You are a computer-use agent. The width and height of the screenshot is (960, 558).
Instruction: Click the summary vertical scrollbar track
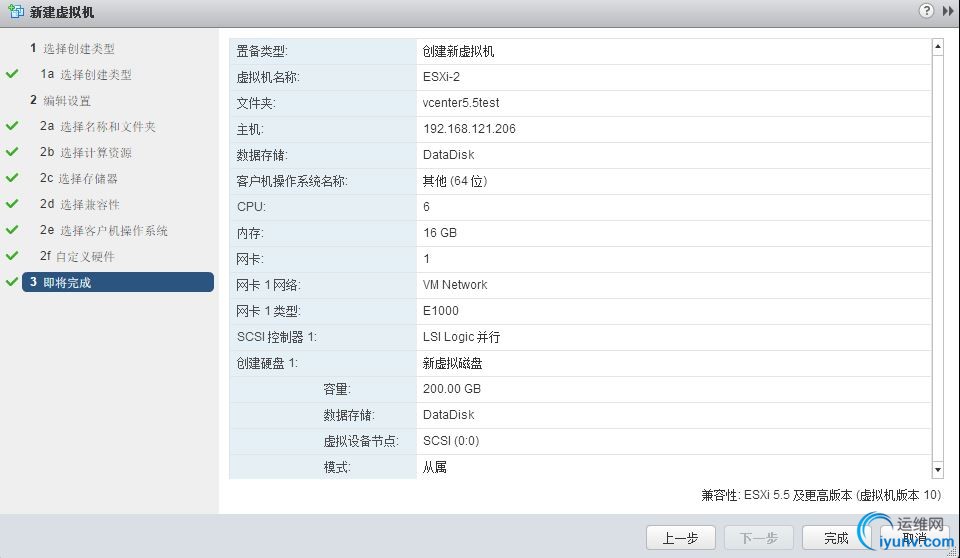pos(937,258)
